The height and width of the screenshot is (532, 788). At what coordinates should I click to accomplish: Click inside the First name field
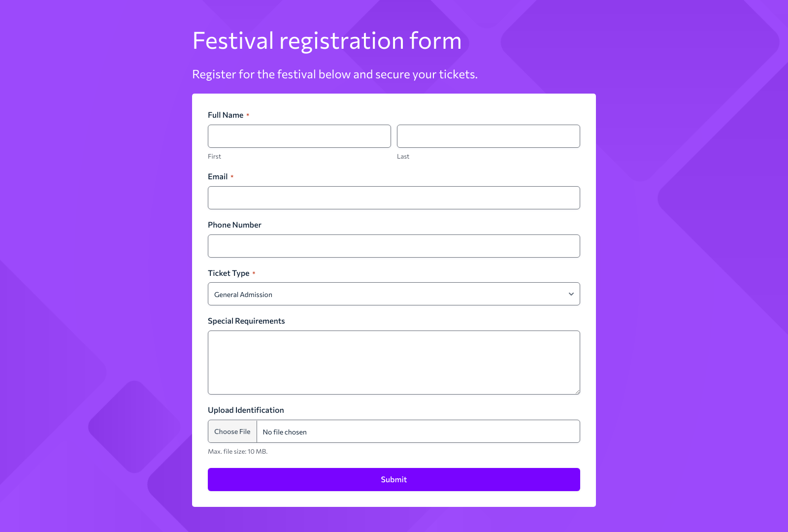[x=299, y=136]
